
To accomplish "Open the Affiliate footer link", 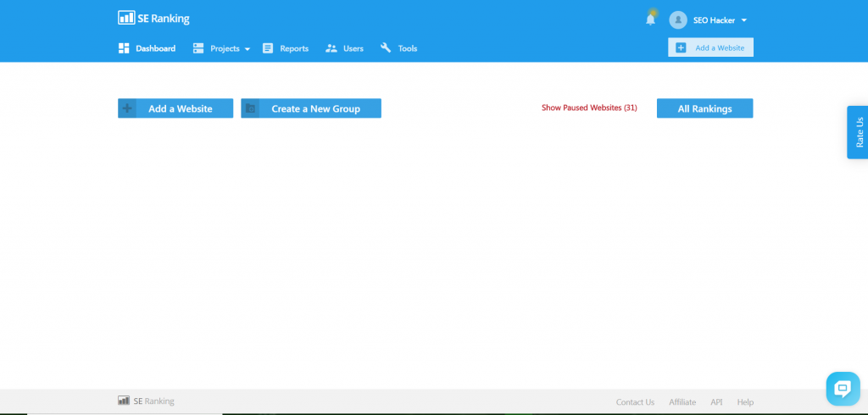I will (x=682, y=402).
